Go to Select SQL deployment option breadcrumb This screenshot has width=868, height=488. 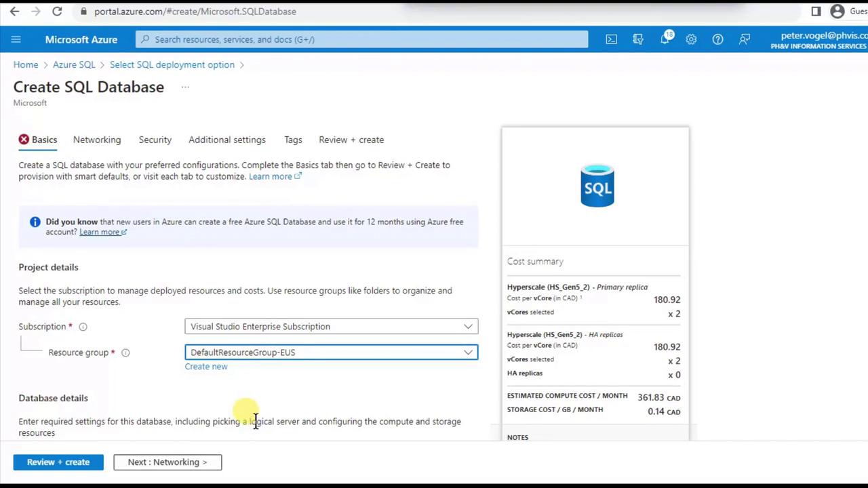click(x=172, y=64)
